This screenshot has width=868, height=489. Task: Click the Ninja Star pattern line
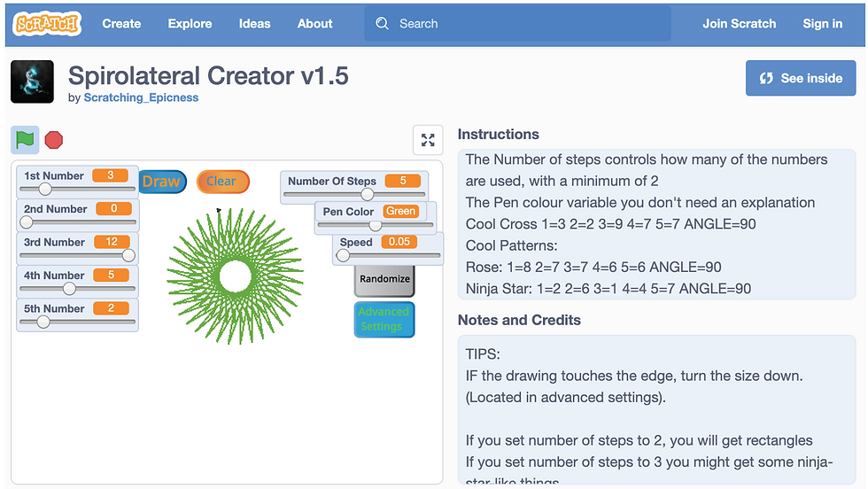coord(608,289)
